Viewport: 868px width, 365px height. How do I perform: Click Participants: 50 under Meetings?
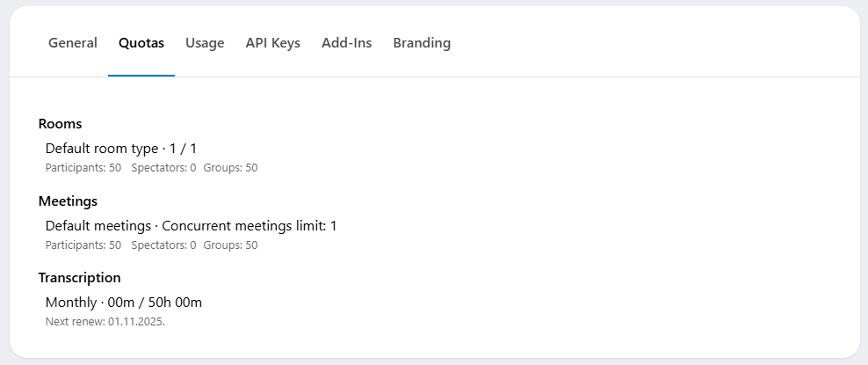click(83, 245)
